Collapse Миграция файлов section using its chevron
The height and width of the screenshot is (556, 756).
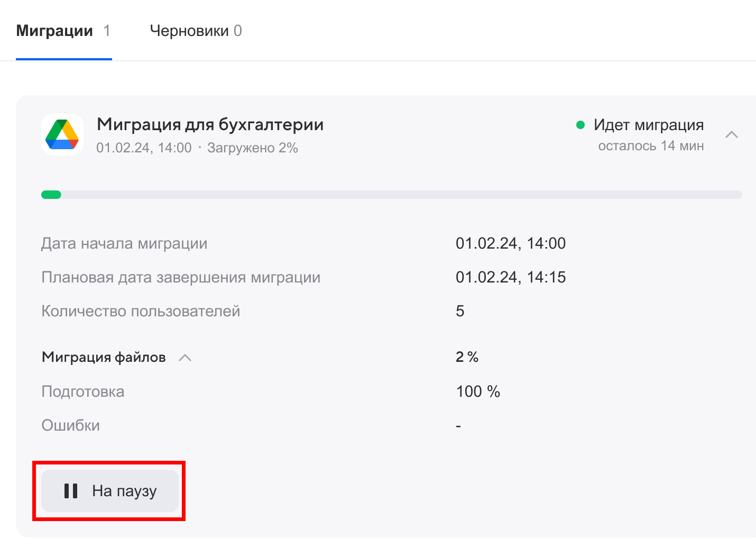185,358
